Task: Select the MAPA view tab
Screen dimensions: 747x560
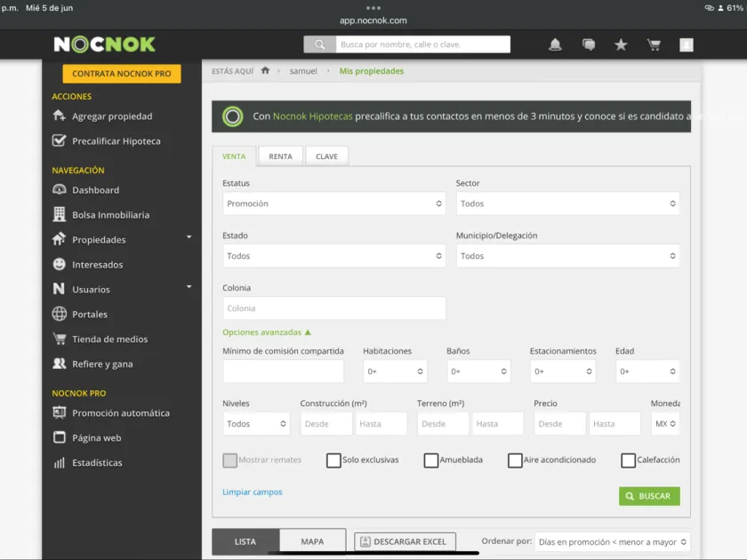Action: click(312, 541)
